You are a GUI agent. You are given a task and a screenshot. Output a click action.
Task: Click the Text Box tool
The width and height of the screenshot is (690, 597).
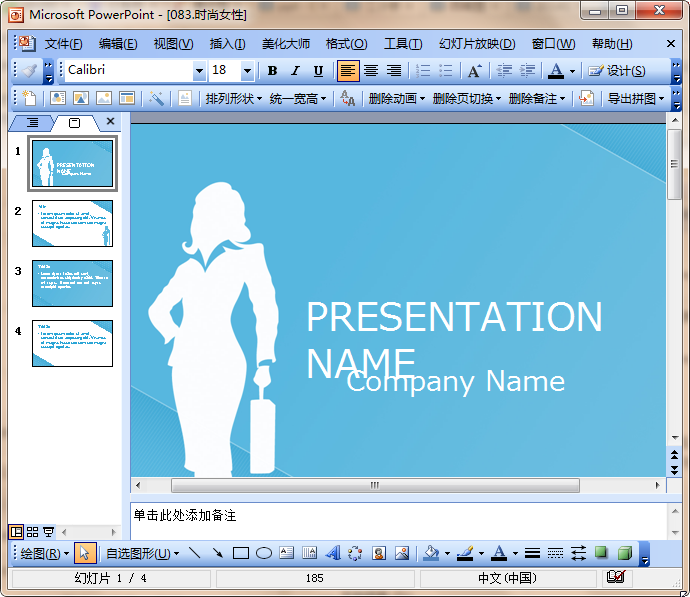(x=287, y=553)
